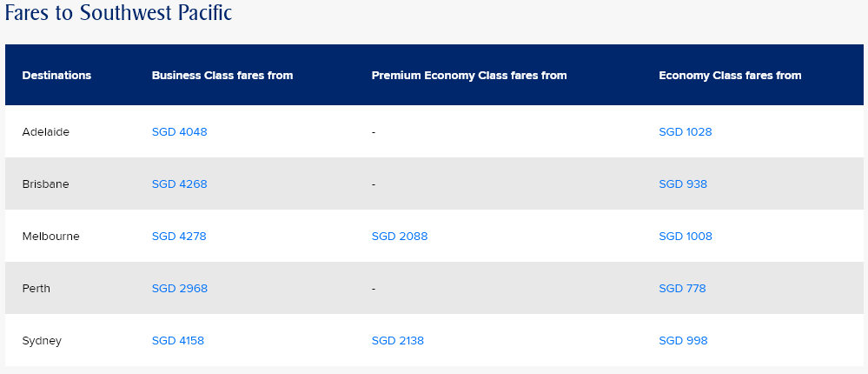Click Sydney Economy fare SGD 998
Viewport: 868px width, 374px height.
pyautogui.click(x=683, y=341)
